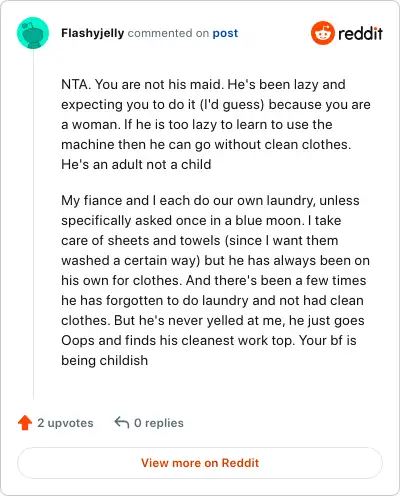Click the 'reddit' wordmark text
Viewport: 400px width, 496px height.
point(360,33)
